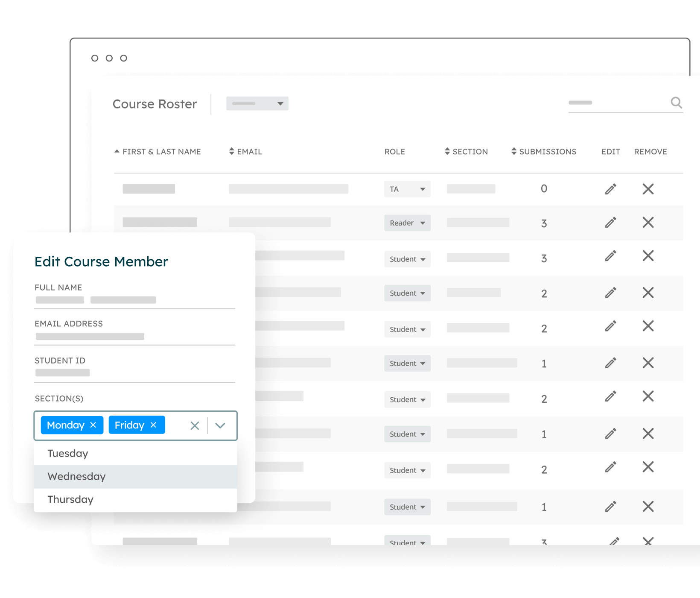This screenshot has height=598, width=700.
Task: Remove the TA member with X icon
Action: 648,189
